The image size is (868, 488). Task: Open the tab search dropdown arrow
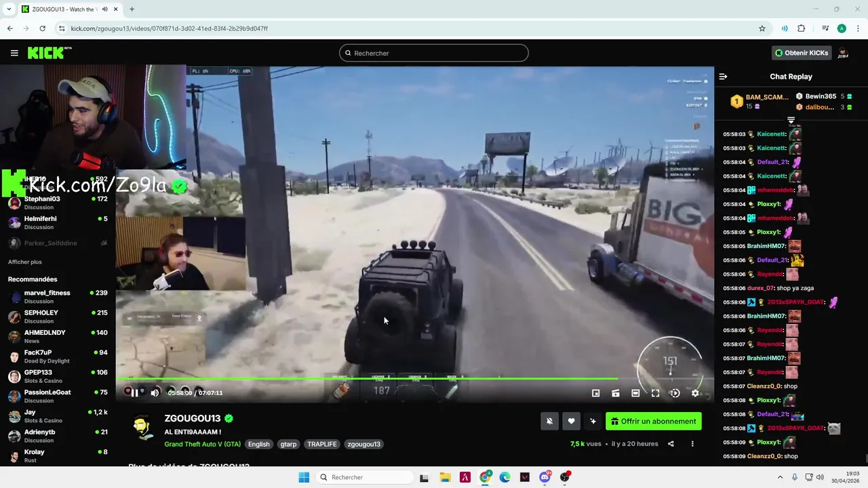(x=9, y=9)
